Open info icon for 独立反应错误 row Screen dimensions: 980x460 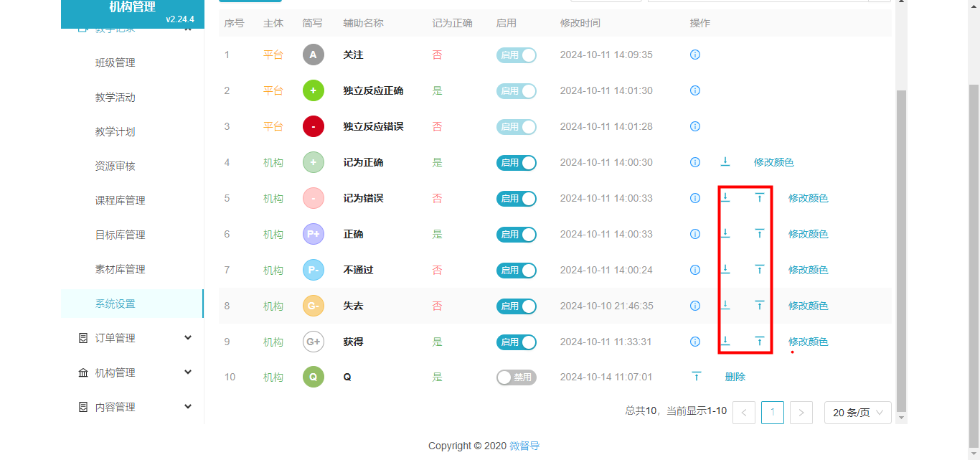coord(694,126)
